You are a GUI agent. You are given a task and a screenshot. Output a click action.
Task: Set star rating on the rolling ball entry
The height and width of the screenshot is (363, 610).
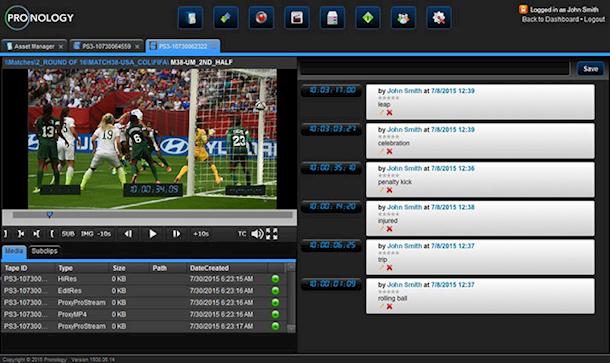(x=388, y=292)
